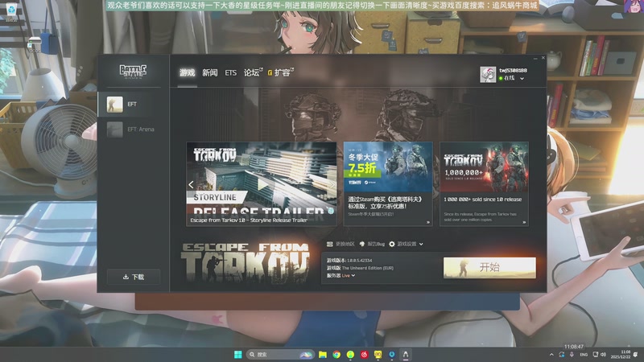Click the 更换地区 region icon
The height and width of the screenshot is (362, 644).
pos(329,244)
